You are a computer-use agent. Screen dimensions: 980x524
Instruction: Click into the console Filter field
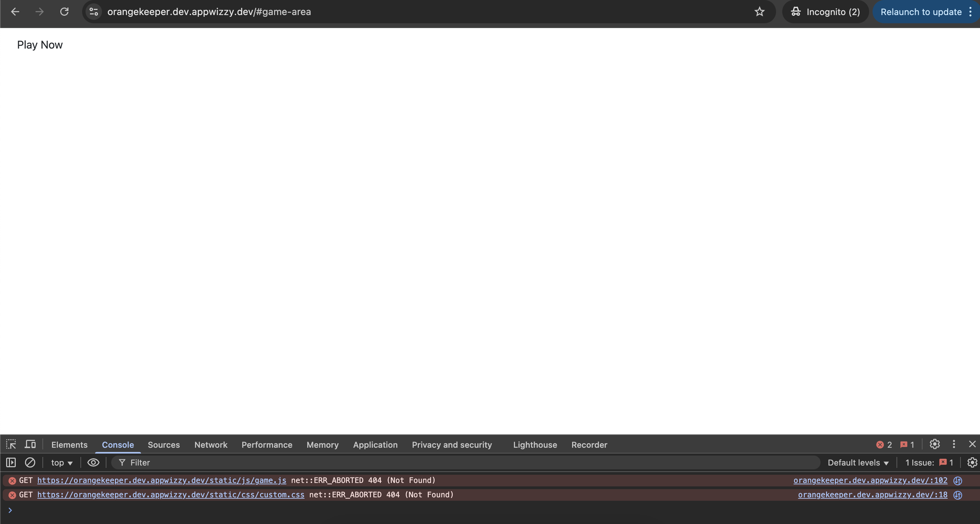tap(456, 463)
